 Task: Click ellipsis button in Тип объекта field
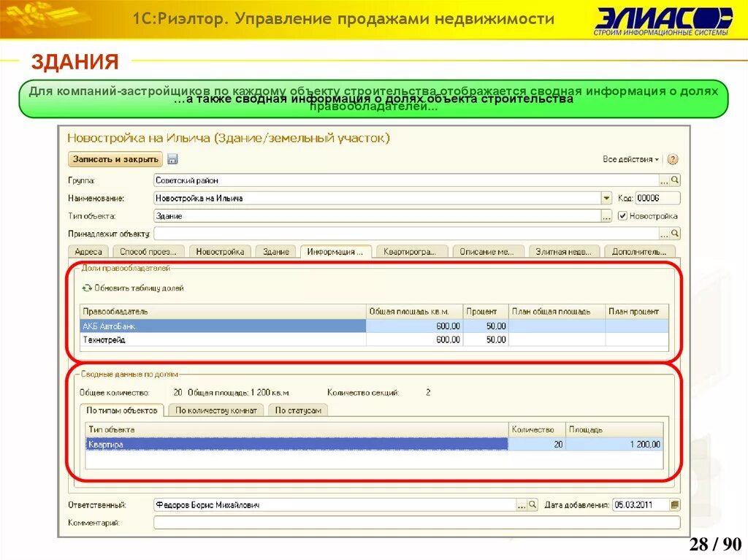click(606, 216)
